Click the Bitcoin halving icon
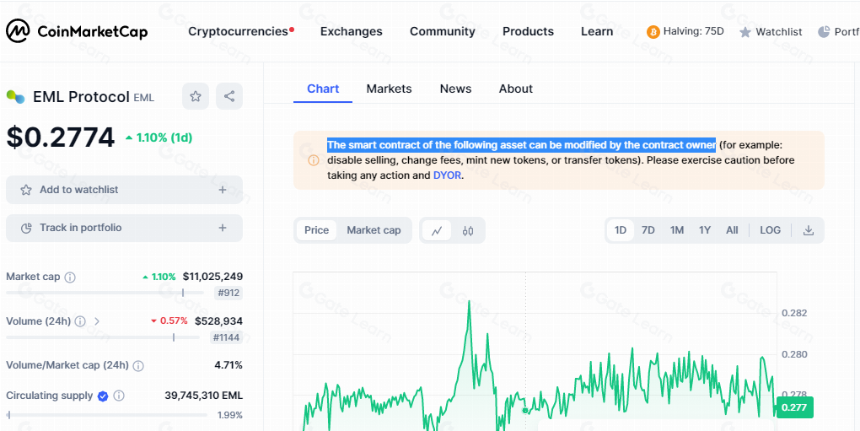860x431 pixels. (653, 32)
